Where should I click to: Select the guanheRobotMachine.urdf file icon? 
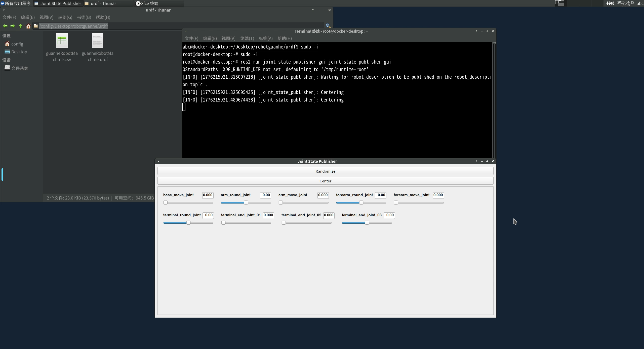point(98,40)
